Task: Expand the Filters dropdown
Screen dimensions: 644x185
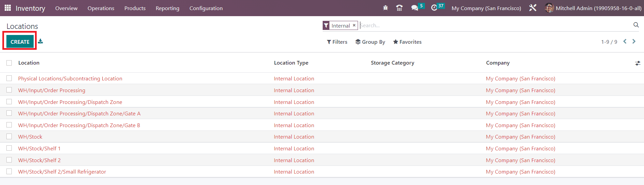Action: 337,42
